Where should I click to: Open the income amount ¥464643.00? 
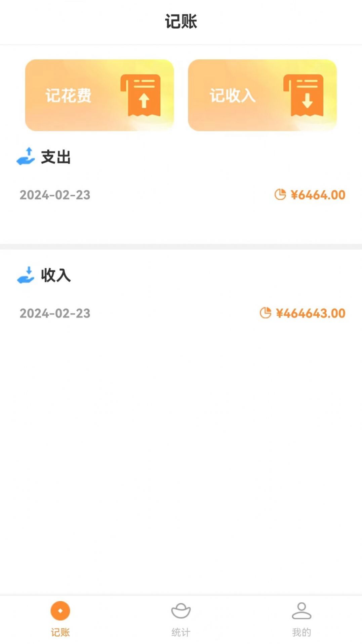[x=311, y=313]
